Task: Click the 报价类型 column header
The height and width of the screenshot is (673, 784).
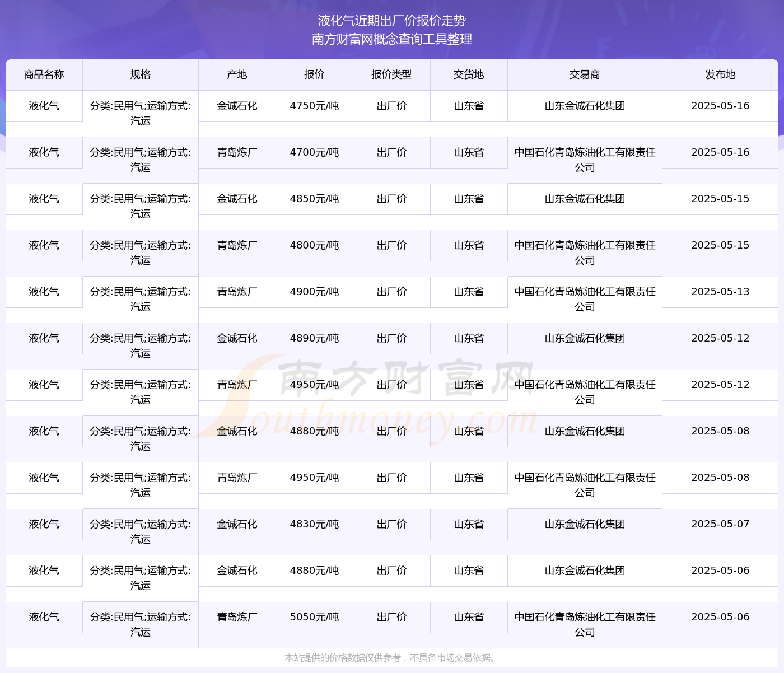Action: pyautogui.click(x=392, y=74)
